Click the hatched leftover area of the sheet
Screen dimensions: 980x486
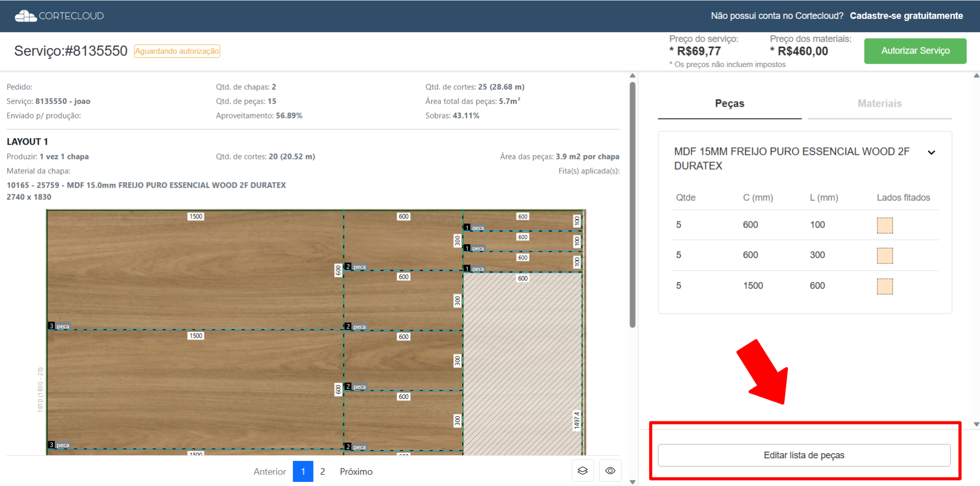pos(522,364)
